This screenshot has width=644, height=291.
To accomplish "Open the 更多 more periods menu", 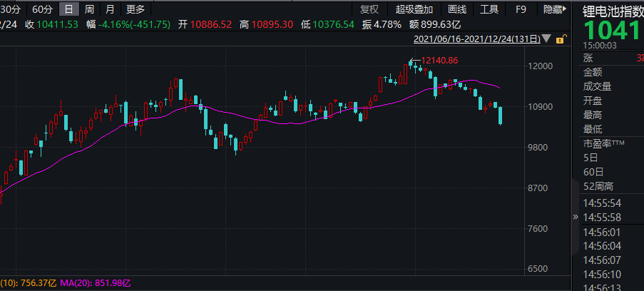I will [135, 9].
